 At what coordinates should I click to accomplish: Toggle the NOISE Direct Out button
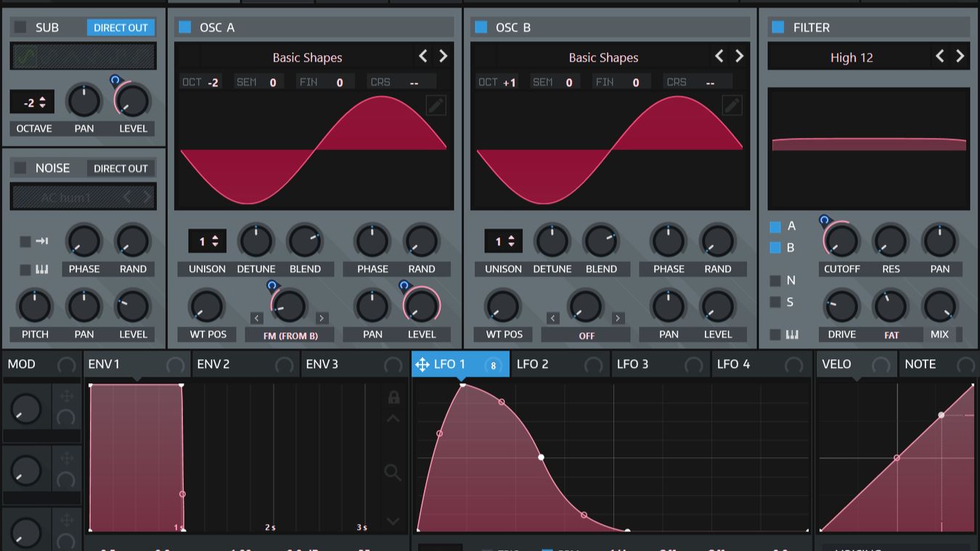point(121,168)
